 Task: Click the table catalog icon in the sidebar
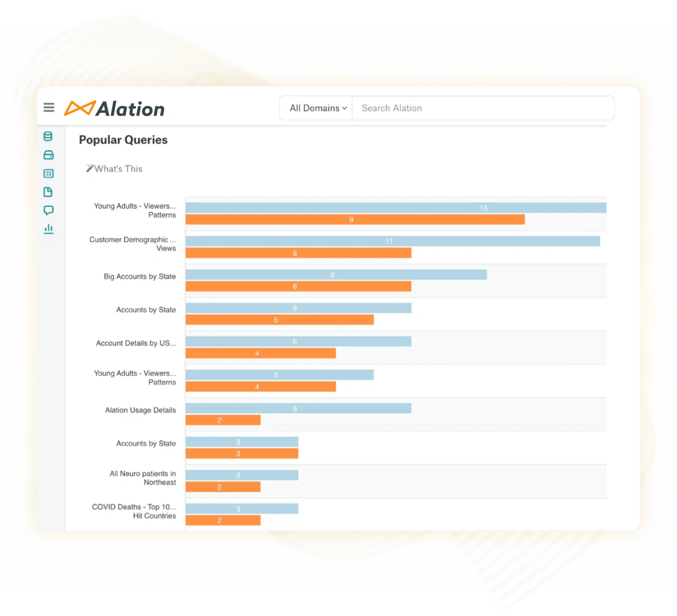click(x=48, y=173)
